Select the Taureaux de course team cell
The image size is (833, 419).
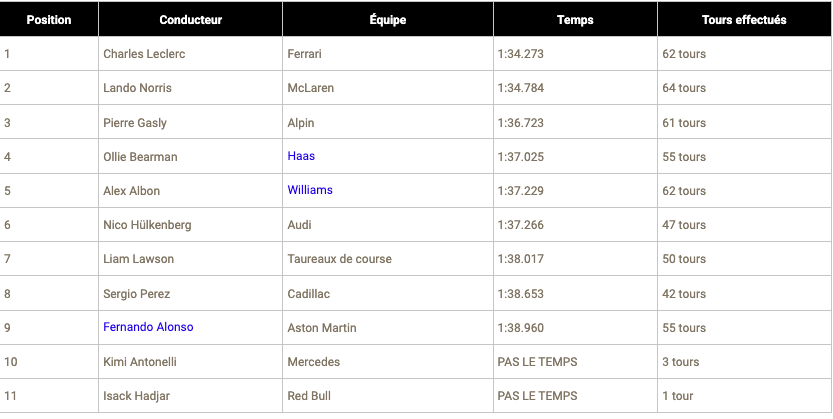point(339,259)
